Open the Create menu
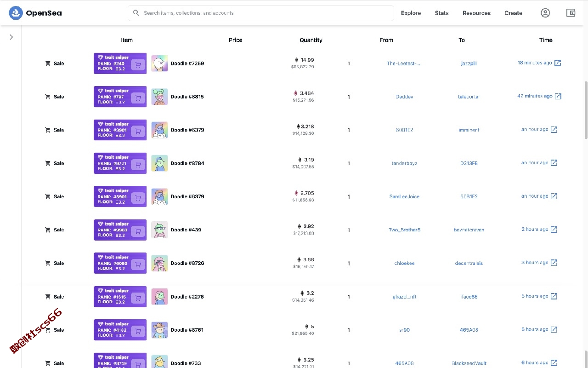 tap(513, 13)
